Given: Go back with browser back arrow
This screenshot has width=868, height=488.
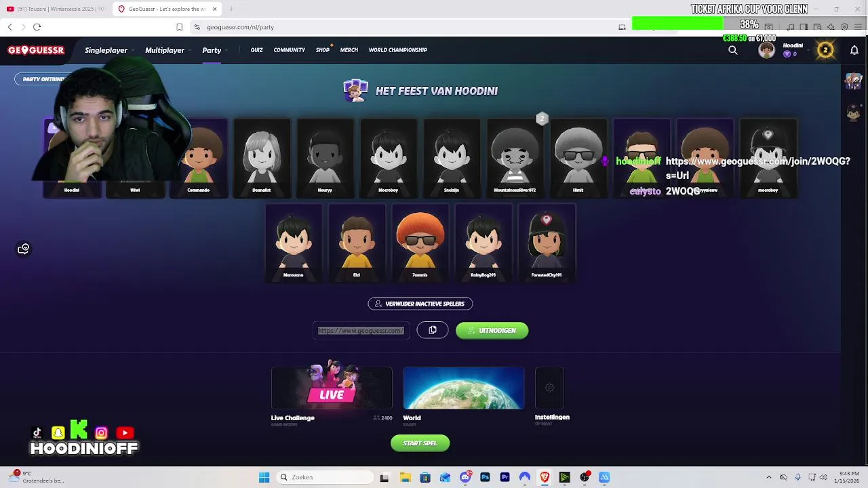Looking at the screenshot, I should tap(9, 27).
